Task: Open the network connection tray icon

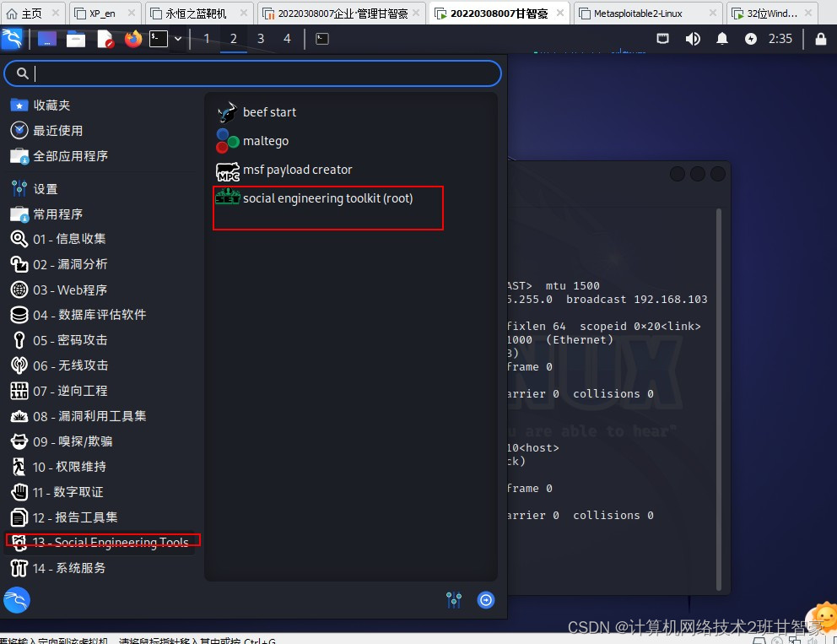Action: pos(662,39)
